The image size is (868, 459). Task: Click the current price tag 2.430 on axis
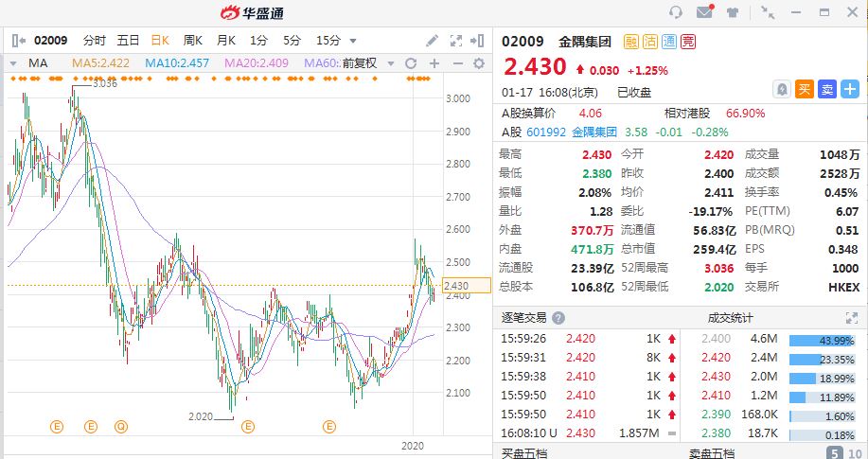click(x=467, y=286)
